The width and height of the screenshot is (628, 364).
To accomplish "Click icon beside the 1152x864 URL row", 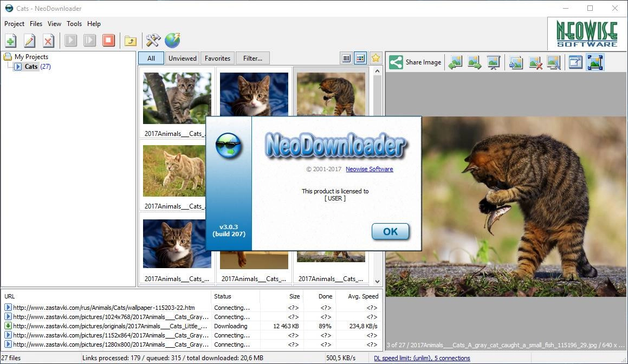I will click(8, 335).
